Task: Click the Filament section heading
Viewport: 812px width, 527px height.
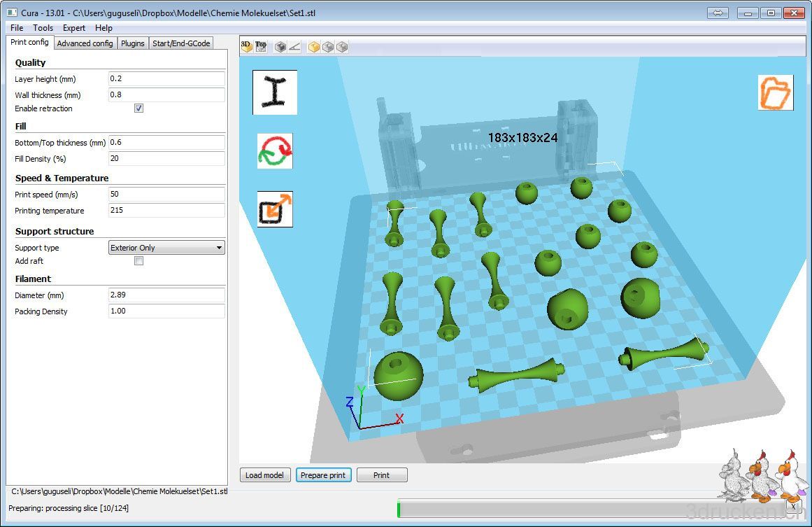Action: pyautogui.click(x=33, y=279)
